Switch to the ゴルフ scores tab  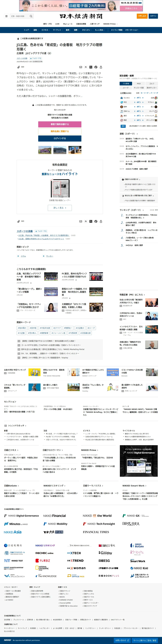pos(152,84)
